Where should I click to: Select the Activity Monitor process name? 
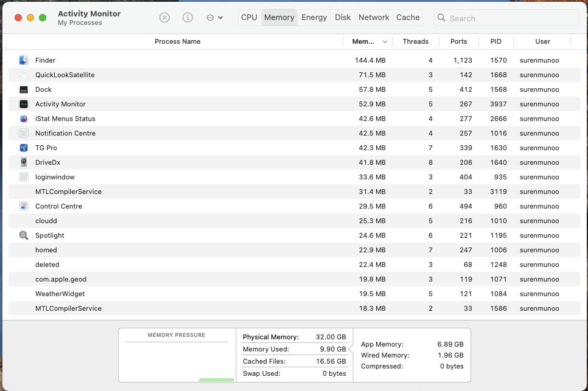point(60,104)
